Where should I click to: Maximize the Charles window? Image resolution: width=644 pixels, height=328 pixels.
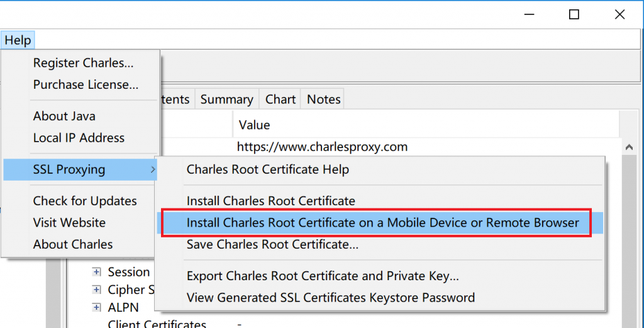(x=574, y=14)
